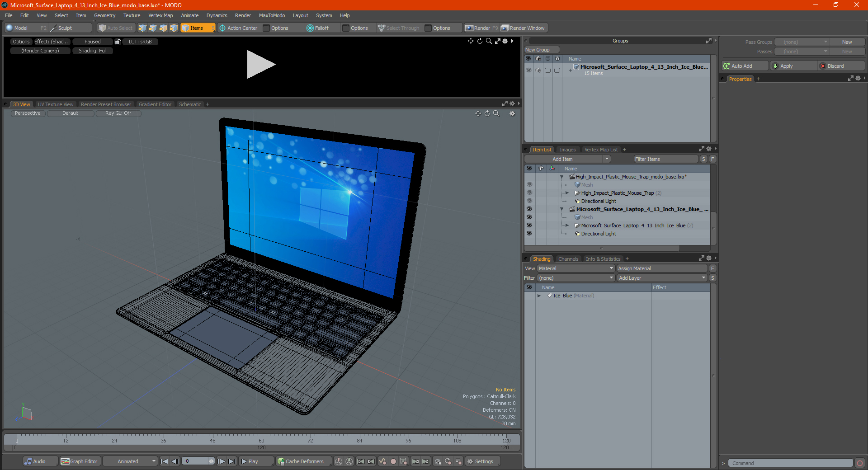Open Add Item dropdown arrow
Screen dimensions: 868x470
pyautogui.click(x=607, y=159)
